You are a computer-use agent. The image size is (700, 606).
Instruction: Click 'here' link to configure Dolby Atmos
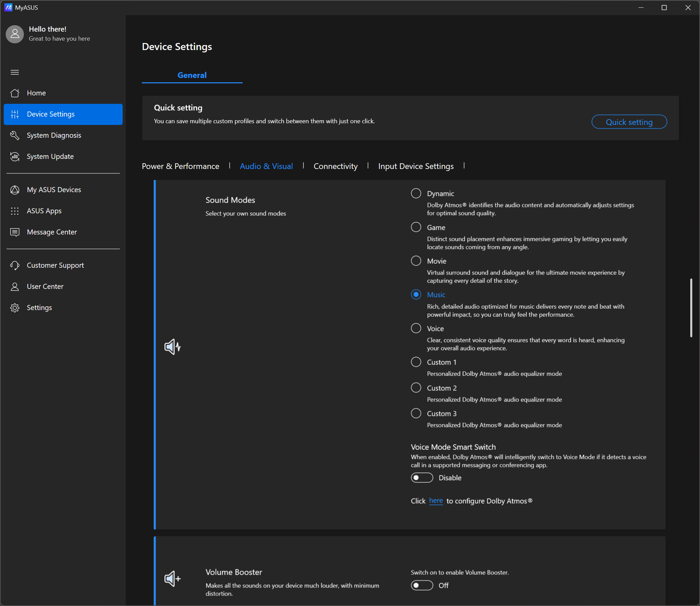point(436,501)
